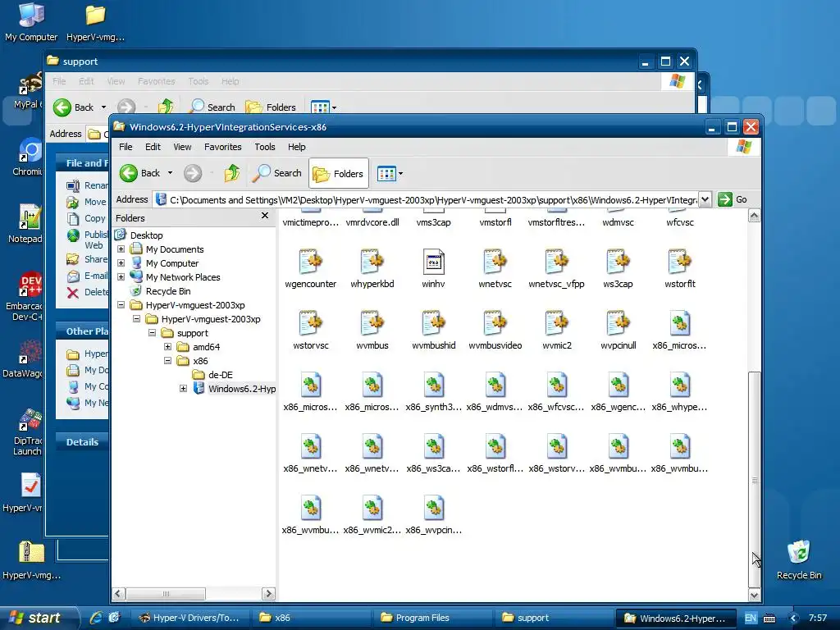Collapse the x86 folder node
The image size is (840, 630).
(x=167, y=361)
